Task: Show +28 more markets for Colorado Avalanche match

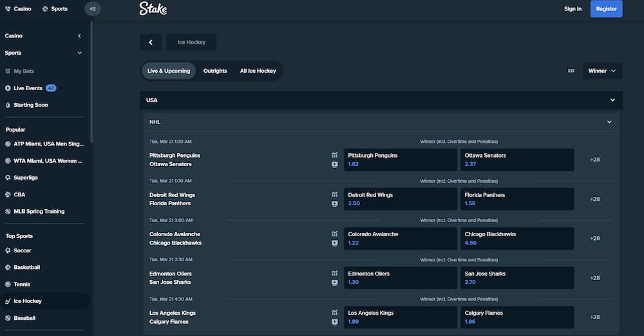Action: [595, 238]
